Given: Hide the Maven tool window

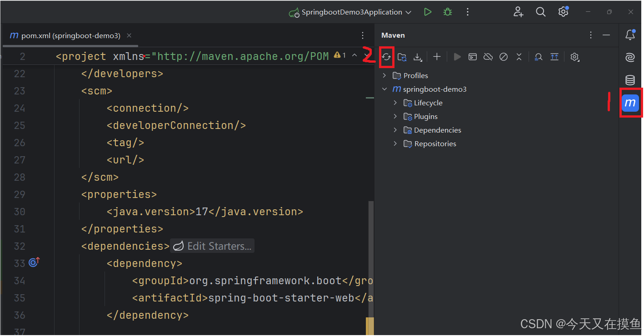Looking at the screenshot, I should click(x=606, y=35).
